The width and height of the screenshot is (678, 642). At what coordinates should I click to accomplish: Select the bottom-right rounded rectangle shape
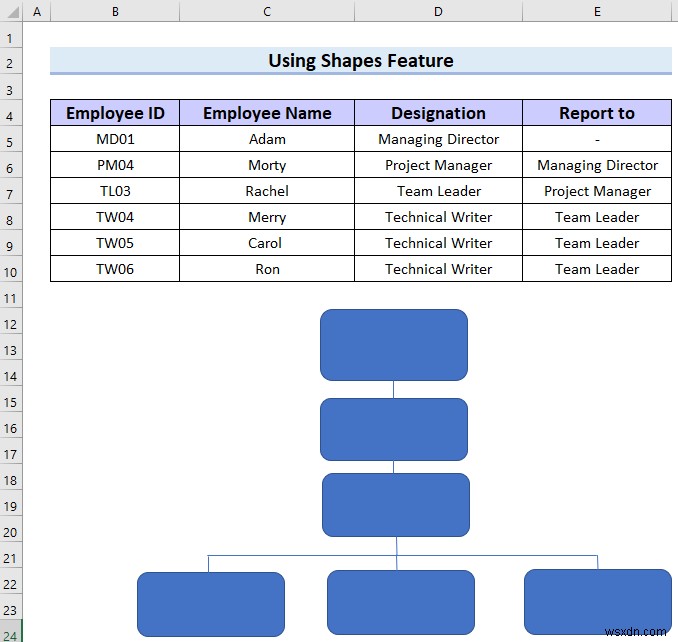598,602
